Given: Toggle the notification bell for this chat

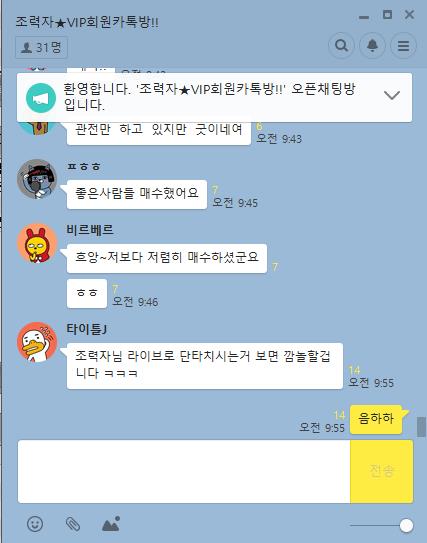Looking at the screenshot, I should pos(372,46).
